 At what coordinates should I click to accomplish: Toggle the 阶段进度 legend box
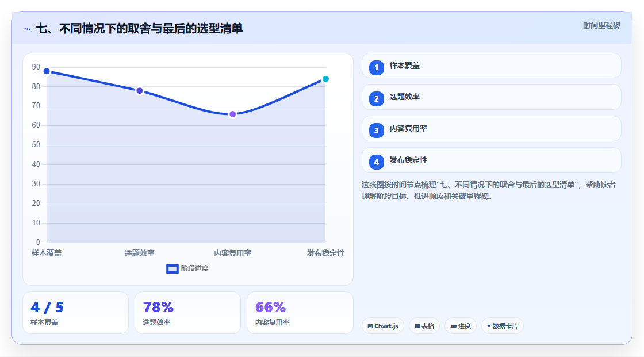point(172,269)
